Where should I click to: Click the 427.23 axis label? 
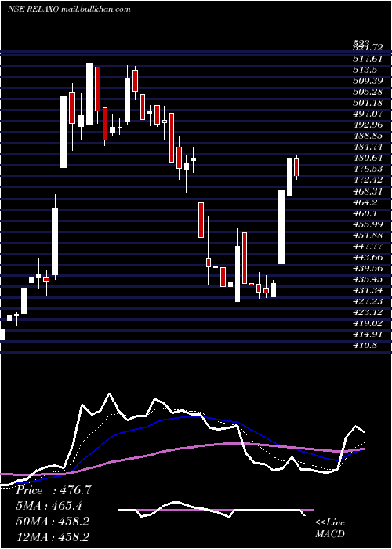(368, 301)
